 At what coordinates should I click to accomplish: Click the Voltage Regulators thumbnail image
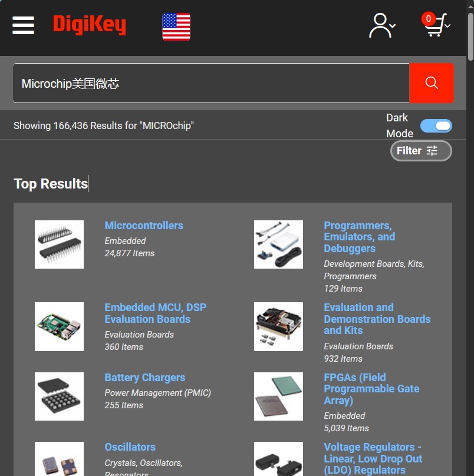279,459
